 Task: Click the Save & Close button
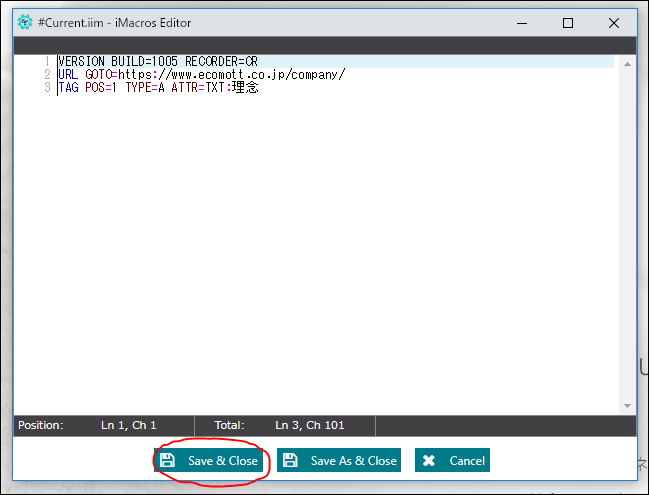[x=208, y=460]
